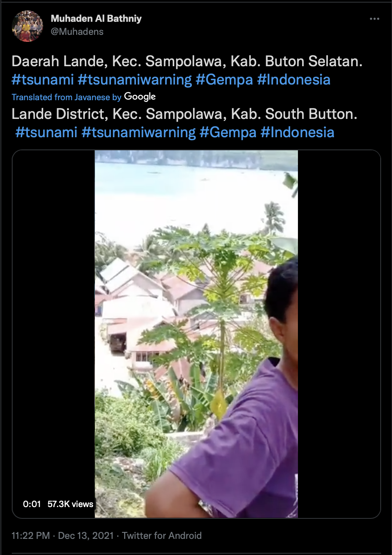Play the embedded tweet video
The image size is (392, 555).
[196, 334]
